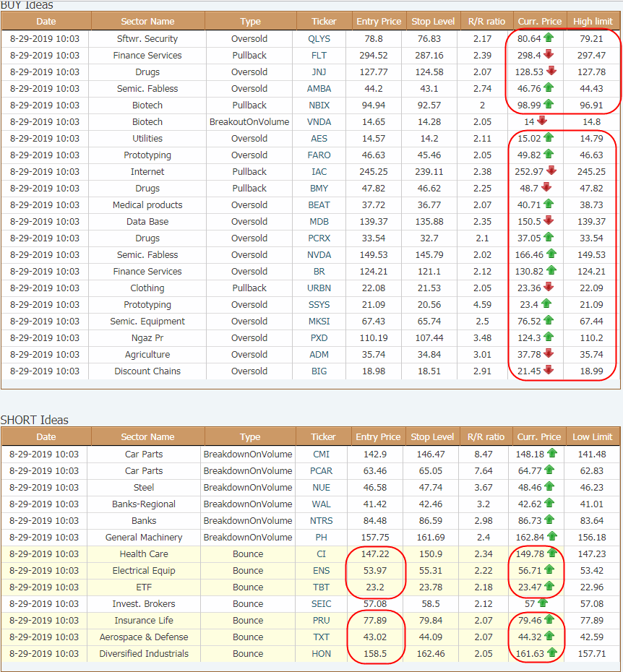This screenshot has width=623, height=672.
Task: Select the NVDA ticker in BUY Ideas
Action: pos(319,254)
